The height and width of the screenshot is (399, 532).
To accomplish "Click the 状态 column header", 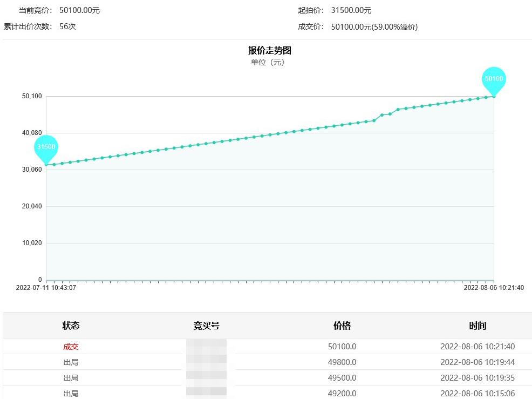I will tap(71, 326).
